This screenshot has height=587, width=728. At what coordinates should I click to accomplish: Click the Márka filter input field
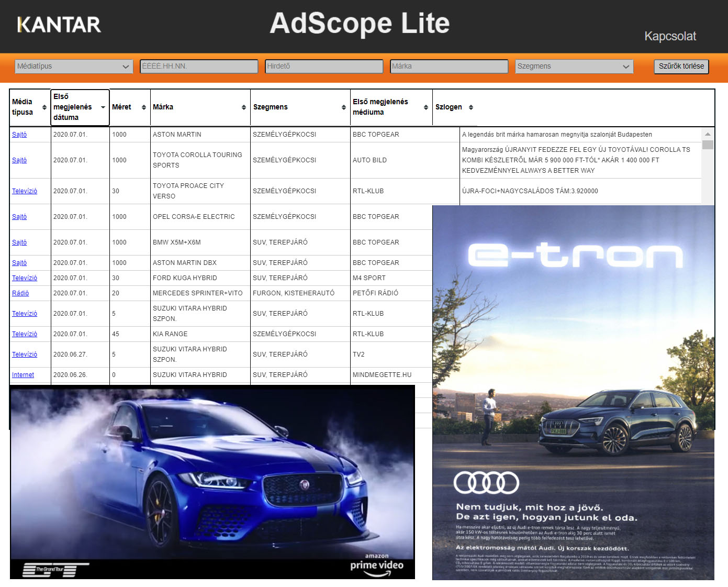coord(449,67)
